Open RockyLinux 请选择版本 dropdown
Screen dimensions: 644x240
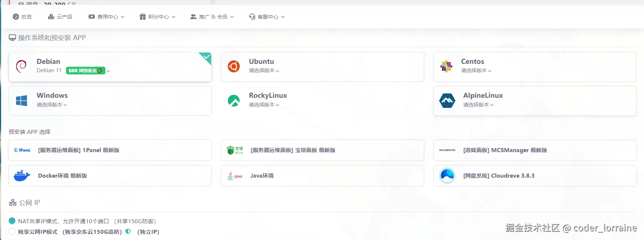(264, 105)
